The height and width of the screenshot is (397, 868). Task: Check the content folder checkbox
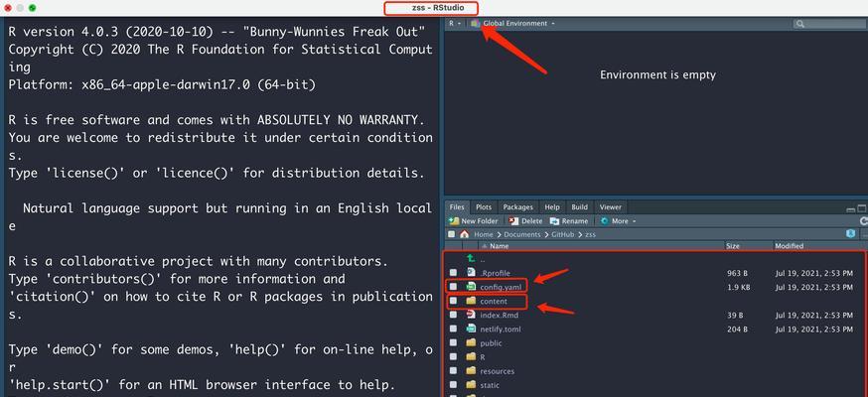pyautogui.click(x=454, y=301)
